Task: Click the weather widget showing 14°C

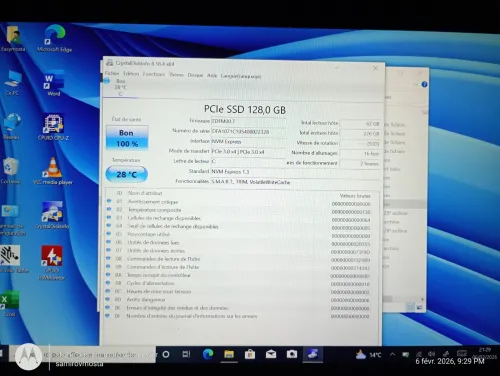Action: tap(368, 355)
